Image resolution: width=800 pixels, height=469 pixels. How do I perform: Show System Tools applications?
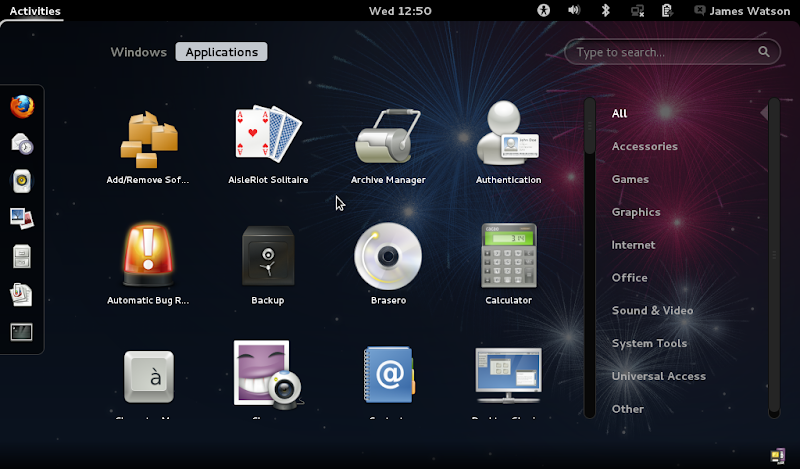coord(649,343)
